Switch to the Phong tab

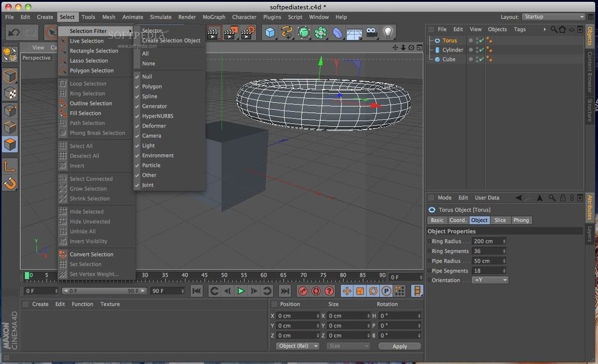[x=521, y=221]
